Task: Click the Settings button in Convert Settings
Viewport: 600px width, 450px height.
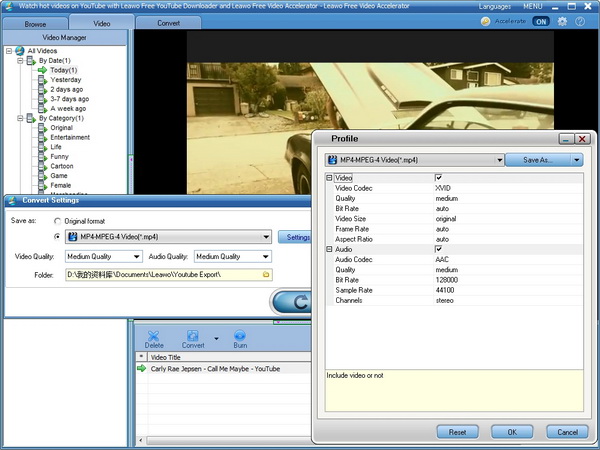Action: point(295,237)
